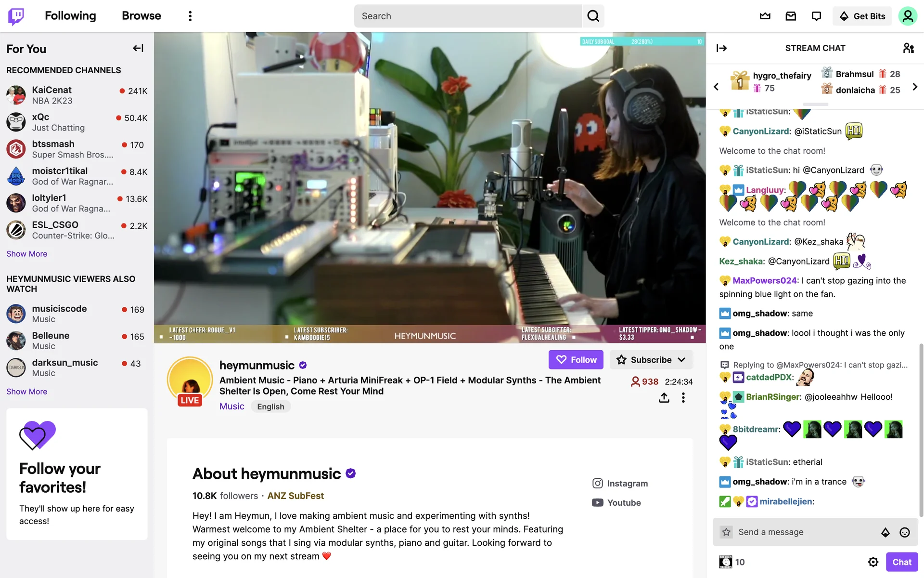Open the emote picker smiley
Screen dimensions: 924x578
click(x=905, y=532)
